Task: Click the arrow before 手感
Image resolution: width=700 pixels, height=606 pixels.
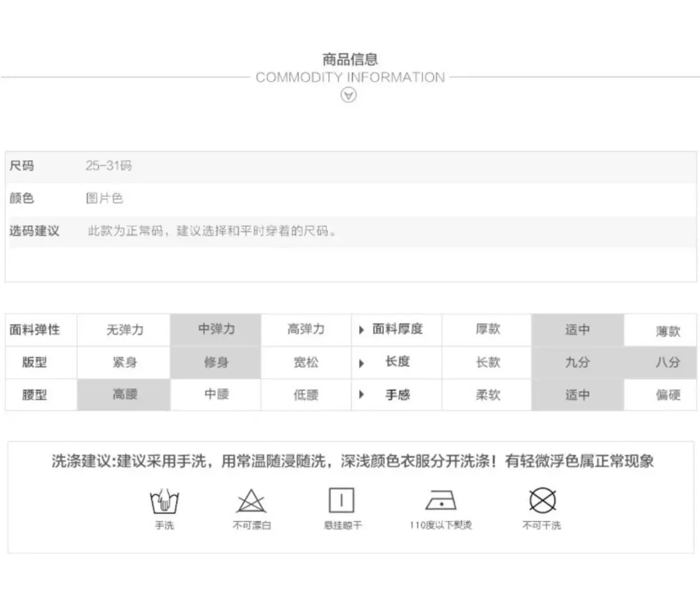Action: pyautogui.click(x=362, y=395)
